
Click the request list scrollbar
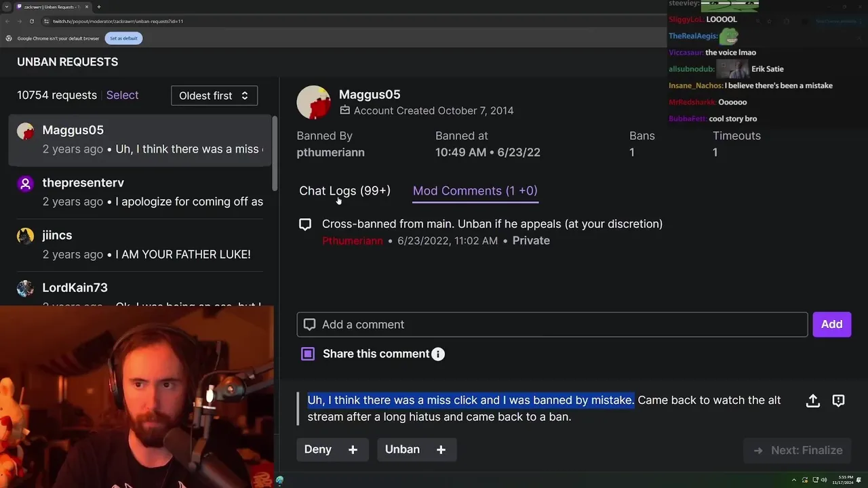pos(275,153)
